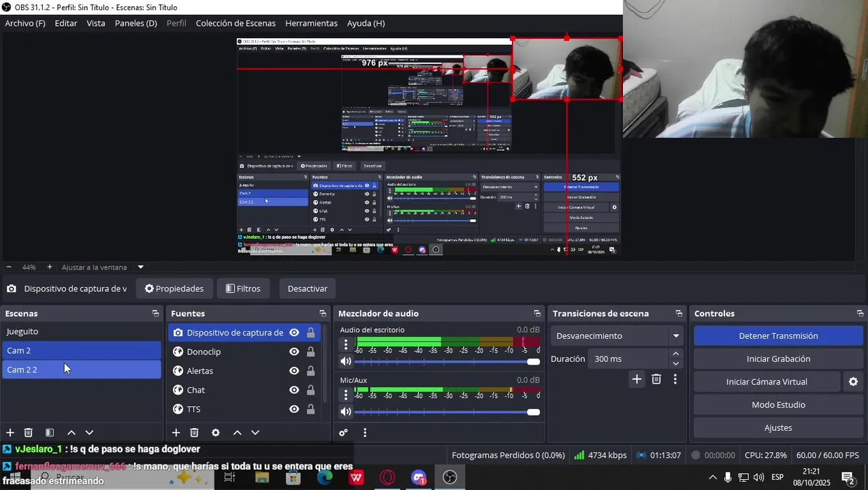Open Audio del escritorio options dots
868x490 pixels.
(x=346, y=344)
